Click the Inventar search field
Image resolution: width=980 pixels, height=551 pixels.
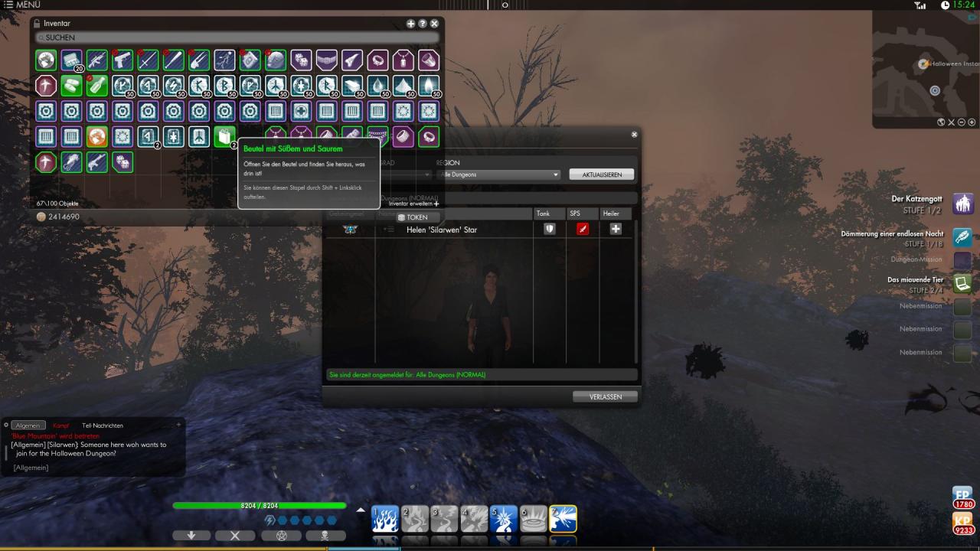pos(237,37)
